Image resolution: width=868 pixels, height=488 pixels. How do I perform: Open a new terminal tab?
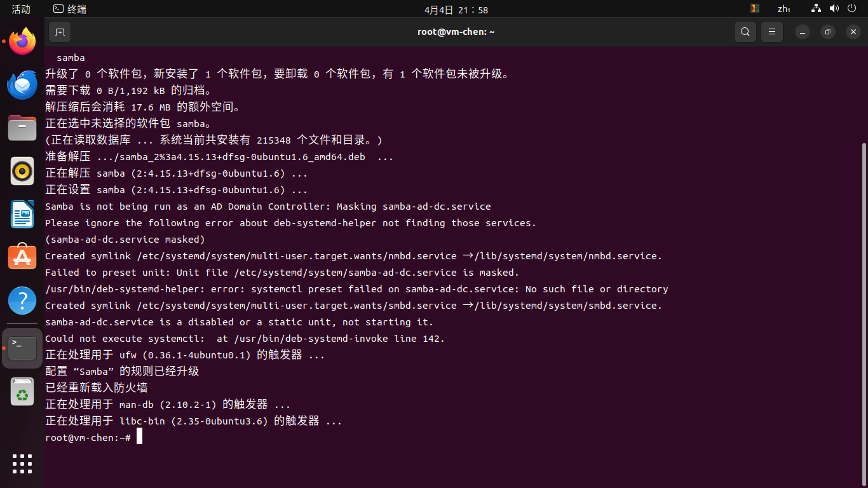point(60,32)
